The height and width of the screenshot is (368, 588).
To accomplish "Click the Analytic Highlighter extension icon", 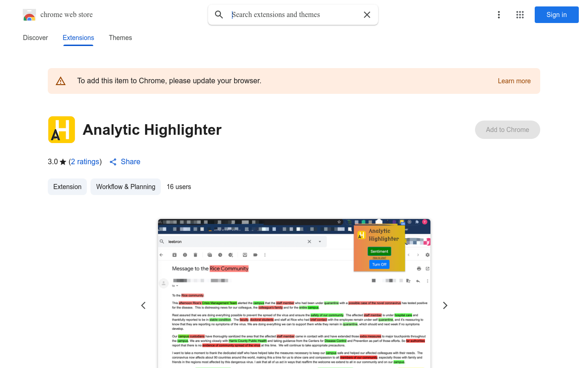I will coord(62,130).
